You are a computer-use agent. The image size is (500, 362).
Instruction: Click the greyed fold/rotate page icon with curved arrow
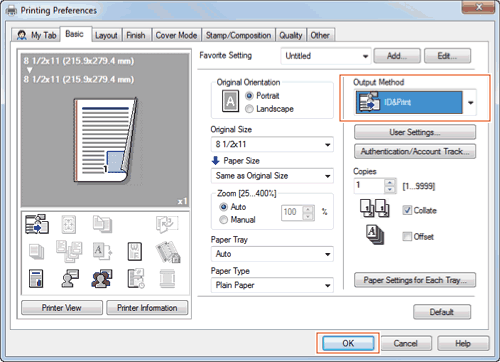tap(167, 224)
